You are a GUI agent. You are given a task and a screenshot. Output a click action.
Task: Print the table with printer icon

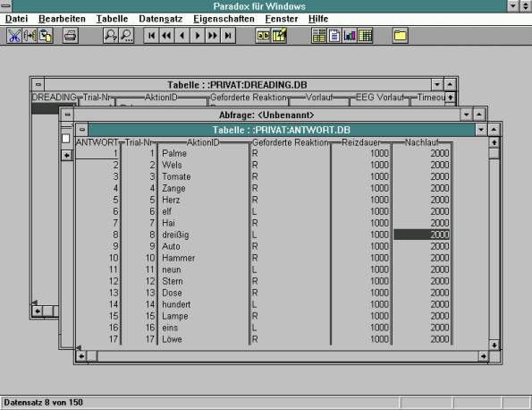pos(71,36)
